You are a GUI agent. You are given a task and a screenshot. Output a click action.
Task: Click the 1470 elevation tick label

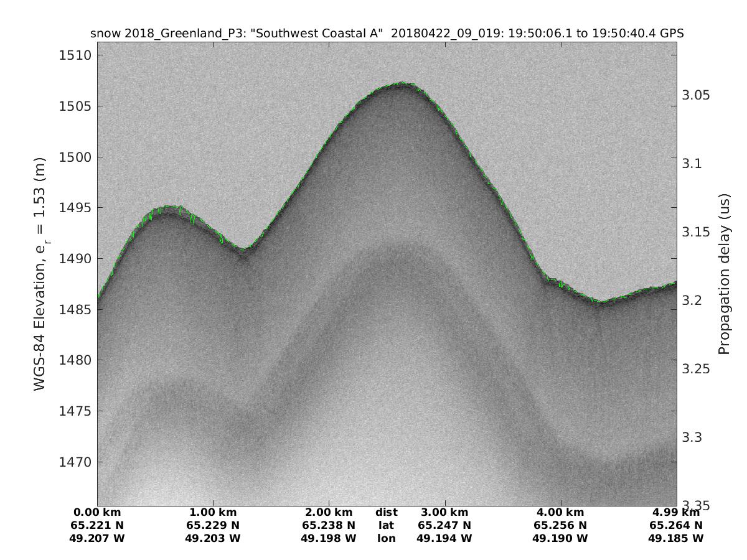(75, 462)
